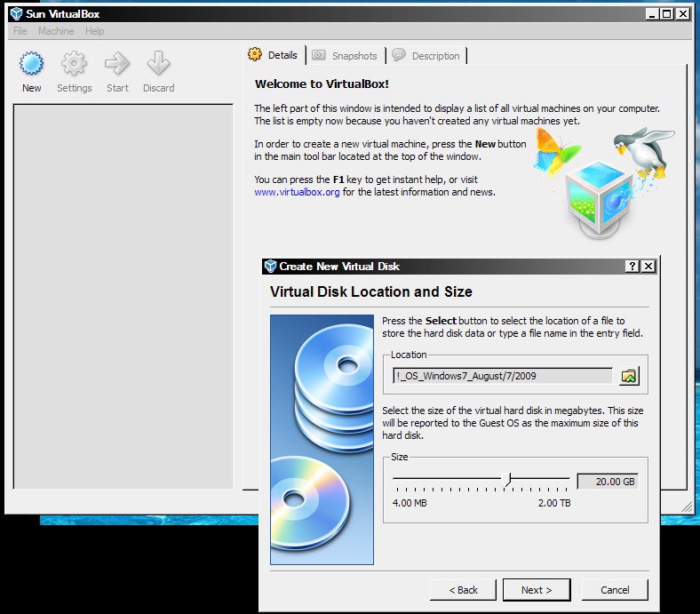Click the Discard toolbar icon
Viewport: 700px width, 614px height.
(158, 63)
